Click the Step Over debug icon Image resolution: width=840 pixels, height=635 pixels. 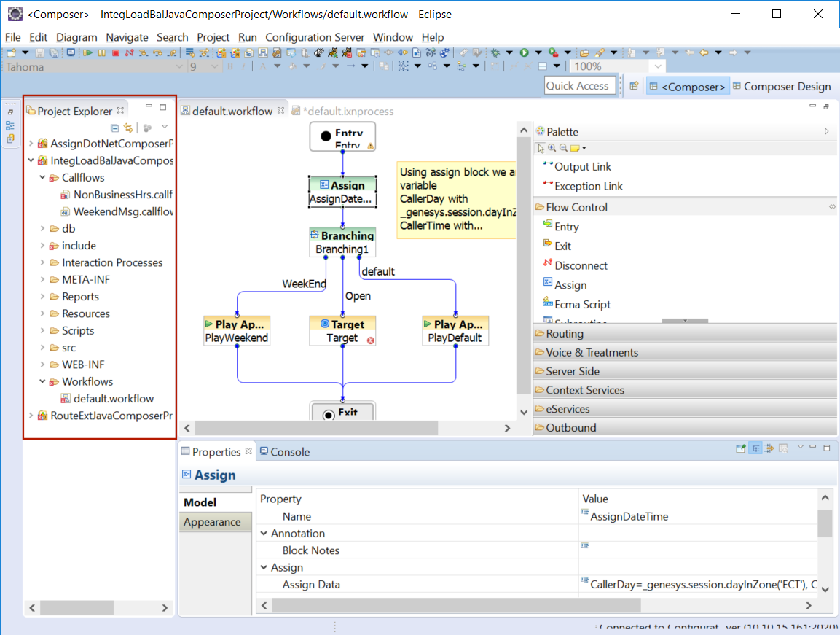[157, 52]
